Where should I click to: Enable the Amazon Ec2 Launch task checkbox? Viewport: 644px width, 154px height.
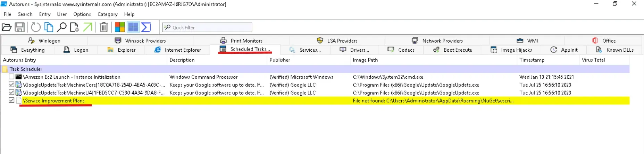click(11, 77)
